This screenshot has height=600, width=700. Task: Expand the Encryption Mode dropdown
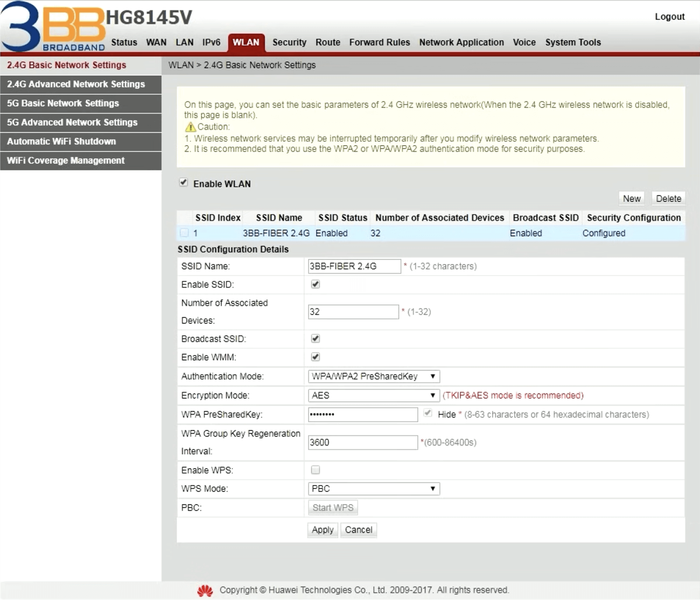click(373, 395)
